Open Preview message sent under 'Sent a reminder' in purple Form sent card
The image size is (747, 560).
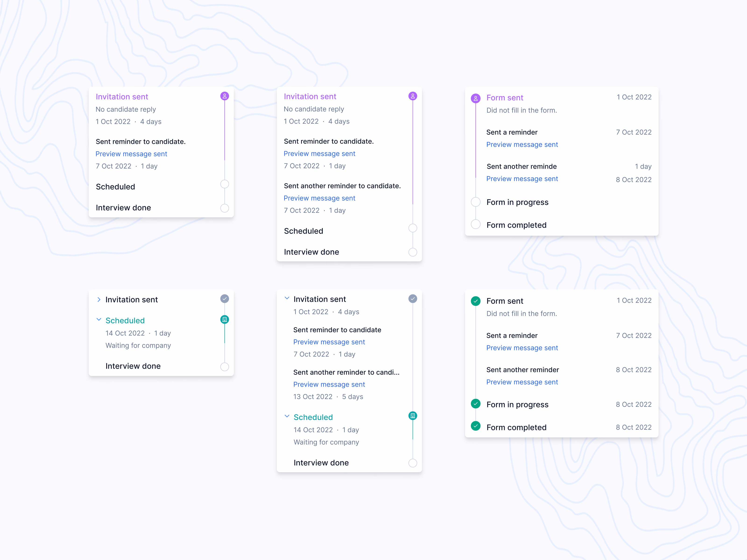pos(522,144)
